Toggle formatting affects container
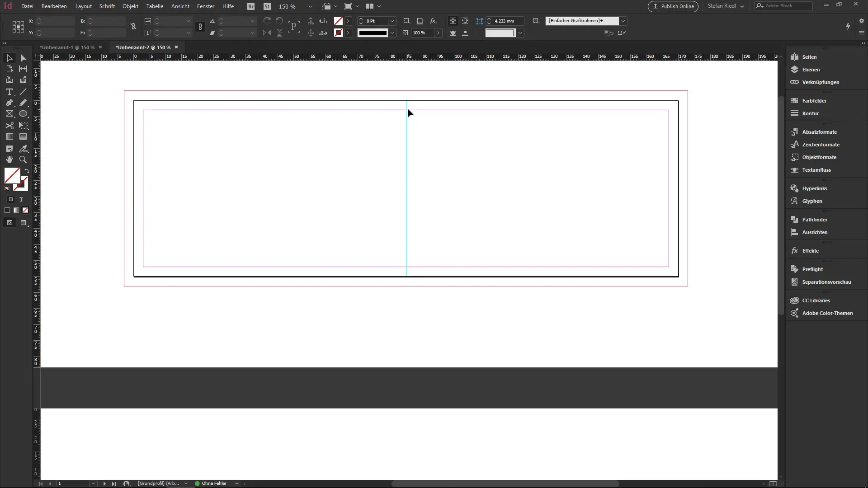 pos(11,199)
